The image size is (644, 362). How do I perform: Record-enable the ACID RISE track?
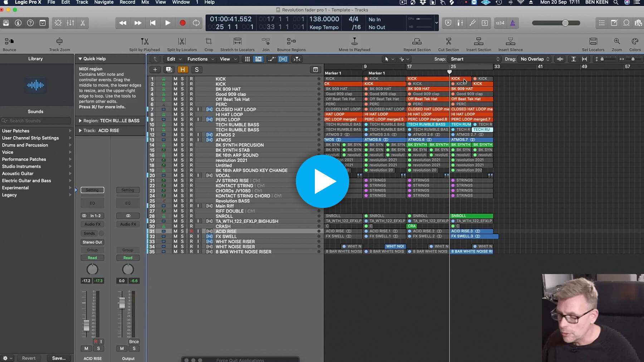pyautogui.click(x=191, y=231)
